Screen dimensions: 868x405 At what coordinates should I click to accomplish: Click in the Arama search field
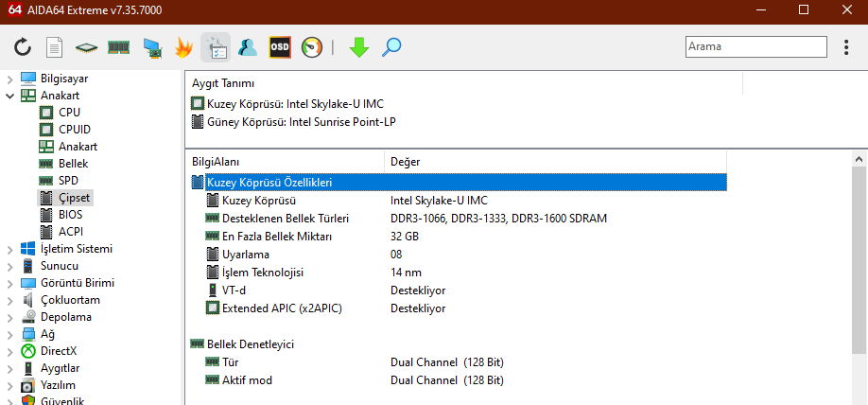click(755, 46)
